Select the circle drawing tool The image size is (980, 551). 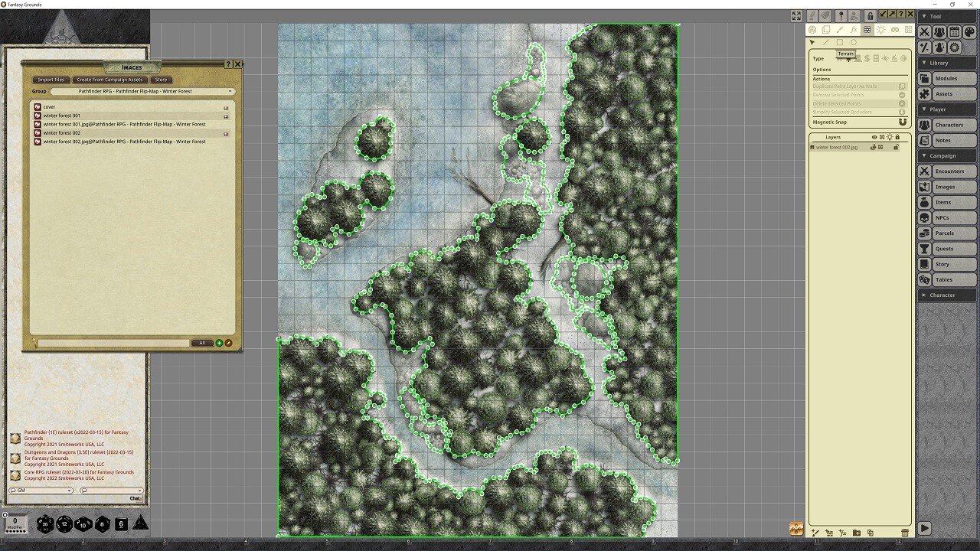point(854,42)
